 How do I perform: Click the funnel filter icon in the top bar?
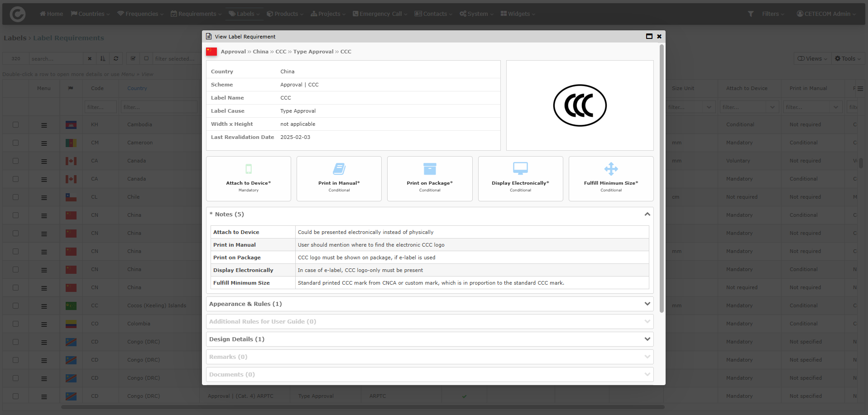(750, 14)
